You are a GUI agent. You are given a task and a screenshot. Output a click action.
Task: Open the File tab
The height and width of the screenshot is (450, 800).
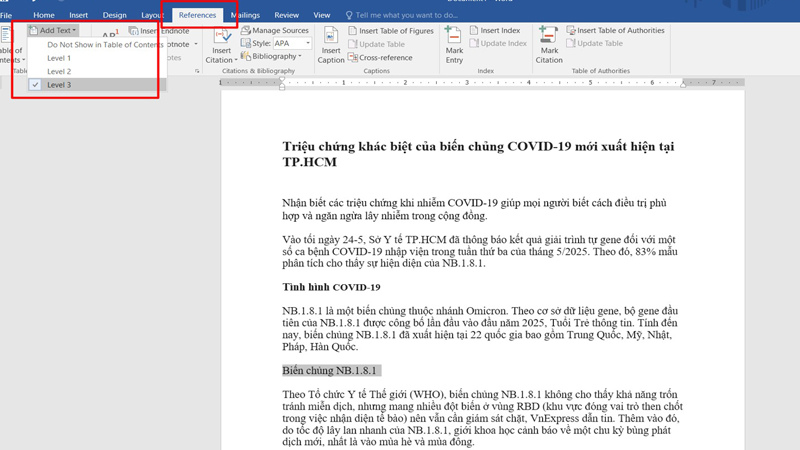[6, 15]
